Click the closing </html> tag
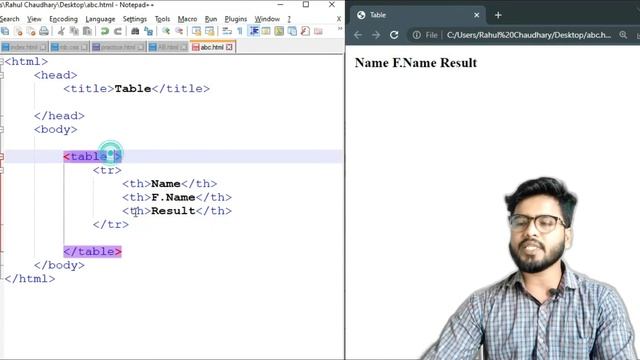Image resolution: width=640 pixels, height=360 pixels. click(x=30, y=278)
